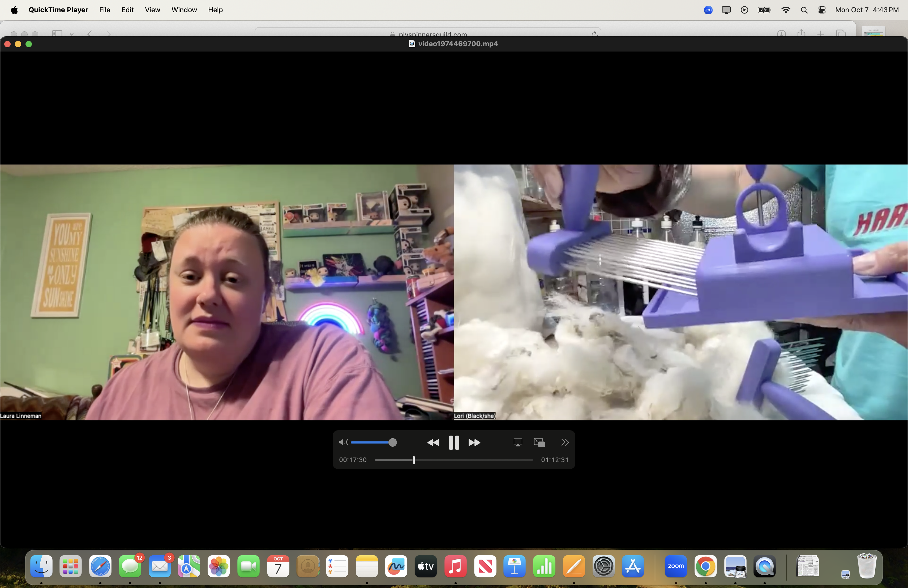Viewport: 908px width, 588px height.
Task: Pause the video playback
Action: [454, 442]
